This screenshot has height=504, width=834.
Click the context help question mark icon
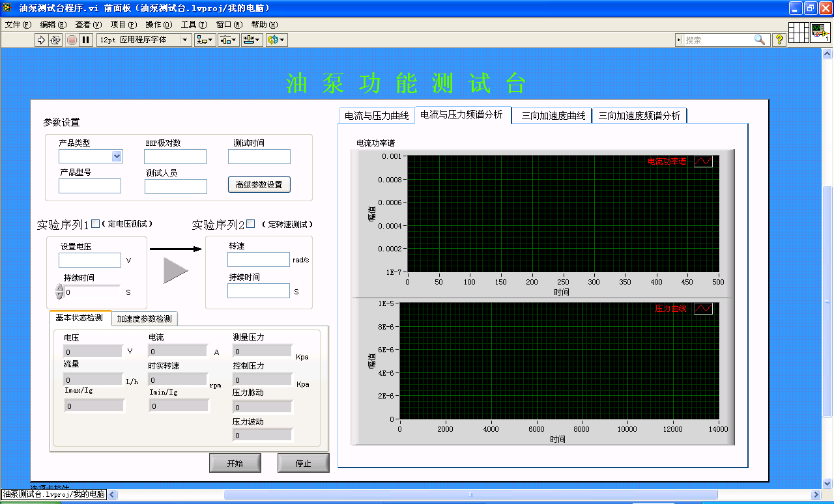coord(779,40)
